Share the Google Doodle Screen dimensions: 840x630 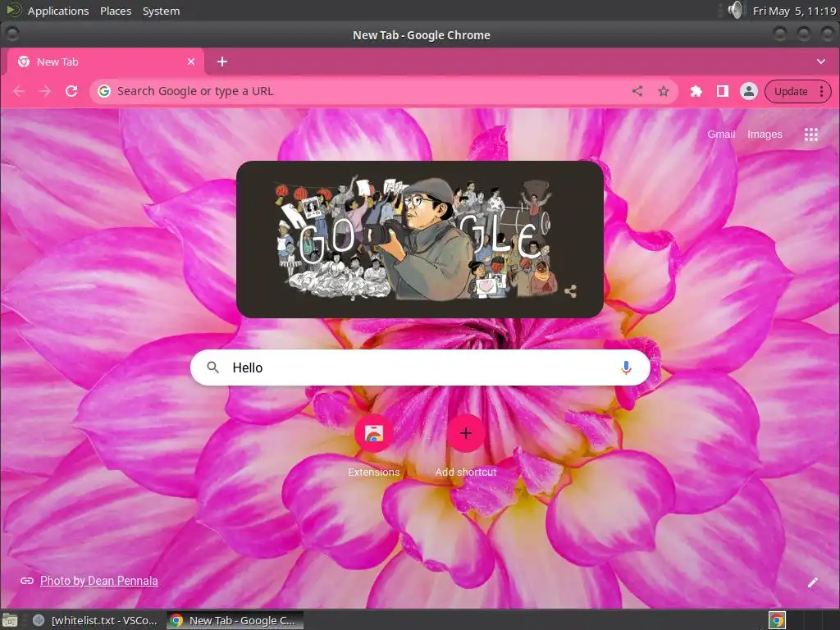pyautogui.click(x=571, y=291)
